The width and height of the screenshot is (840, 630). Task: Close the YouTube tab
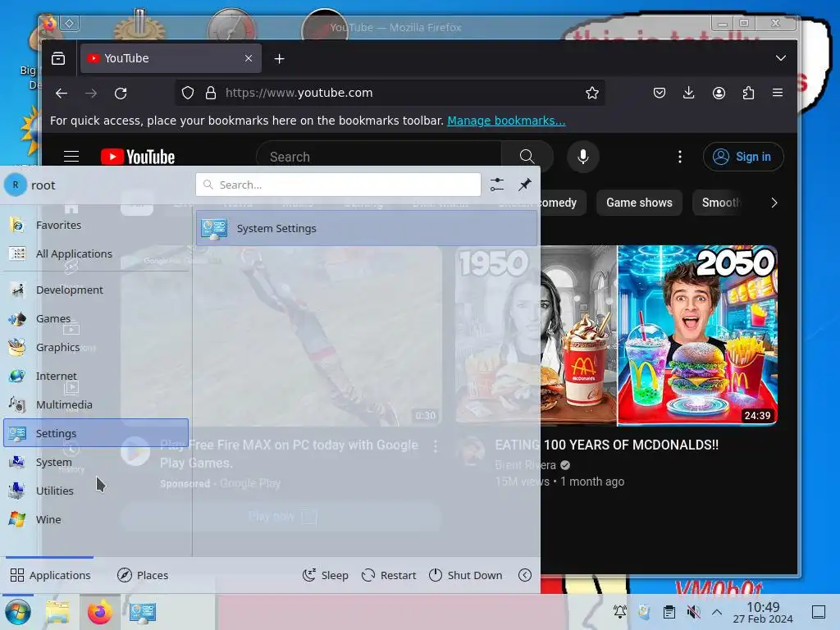tap(249, 58)
